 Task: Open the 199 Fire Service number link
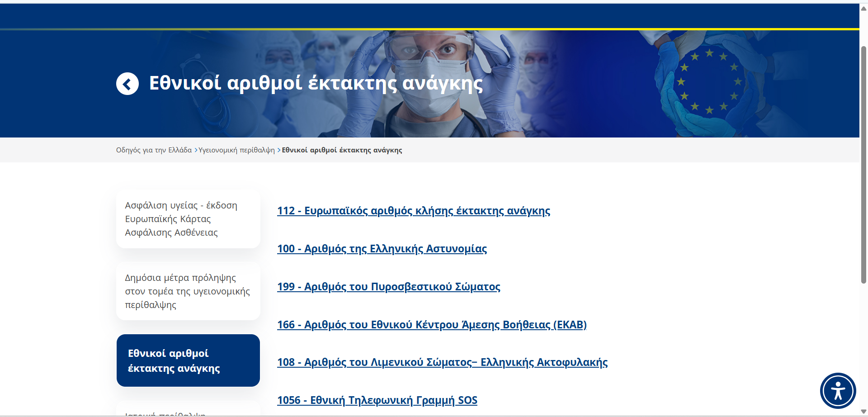point(388,287)
